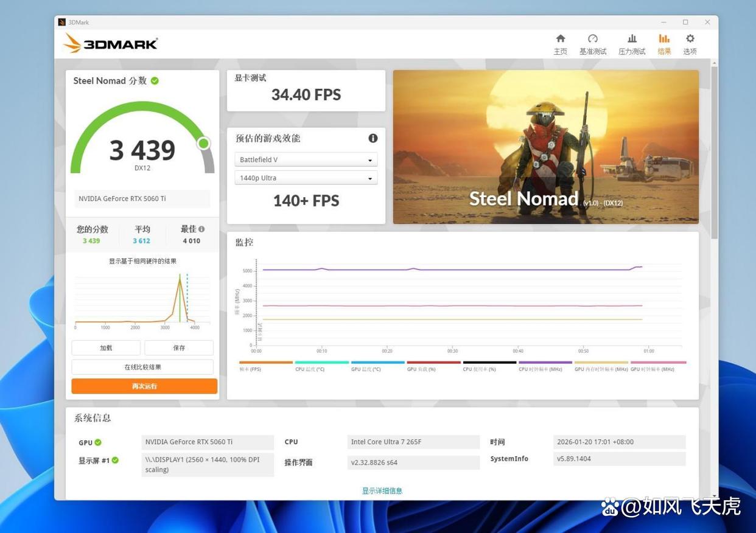Click the green check next to Steel Nomad 分数
Viewport: 756px width, 533px height.
click(x=155, y=80)
